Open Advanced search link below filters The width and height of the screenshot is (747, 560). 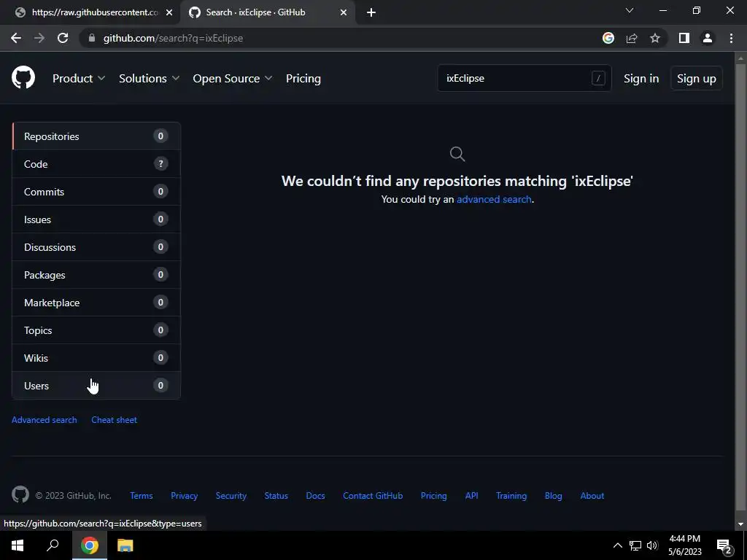click(44, 419)
